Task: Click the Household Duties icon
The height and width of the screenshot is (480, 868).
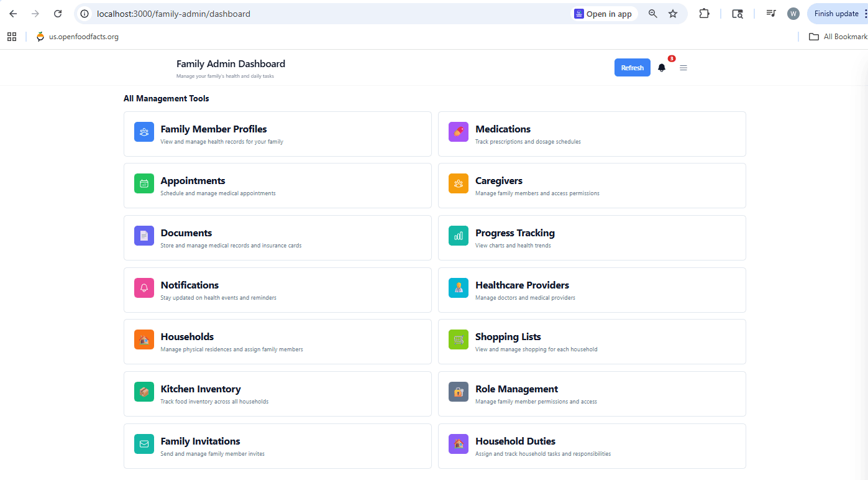Action: [458, 444]
